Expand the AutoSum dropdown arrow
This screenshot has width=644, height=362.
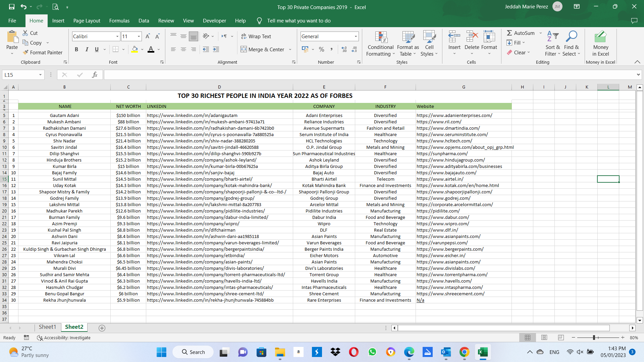coord(540,33)
